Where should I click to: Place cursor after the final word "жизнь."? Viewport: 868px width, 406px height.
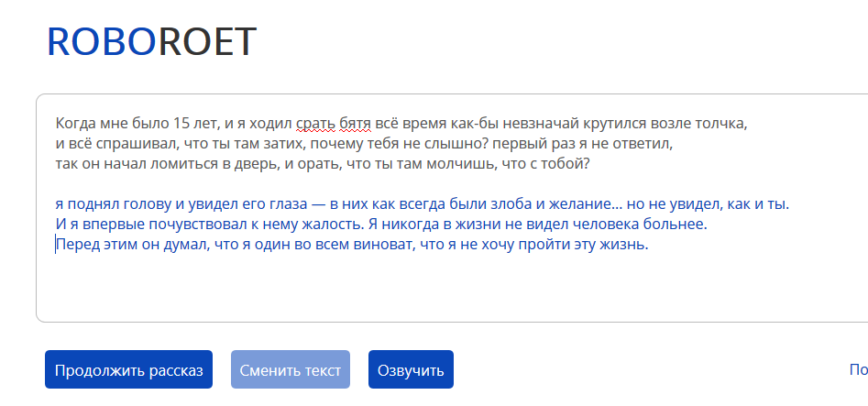point(649,245)
